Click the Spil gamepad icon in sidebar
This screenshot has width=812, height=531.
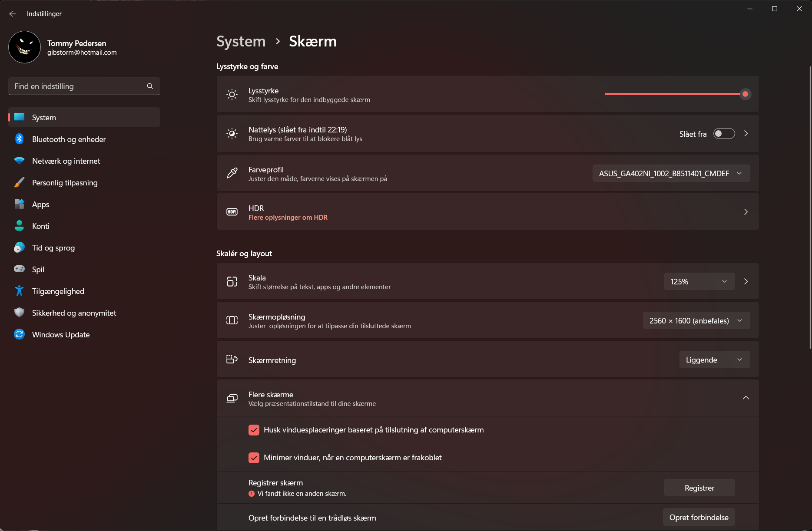point(20,269)
